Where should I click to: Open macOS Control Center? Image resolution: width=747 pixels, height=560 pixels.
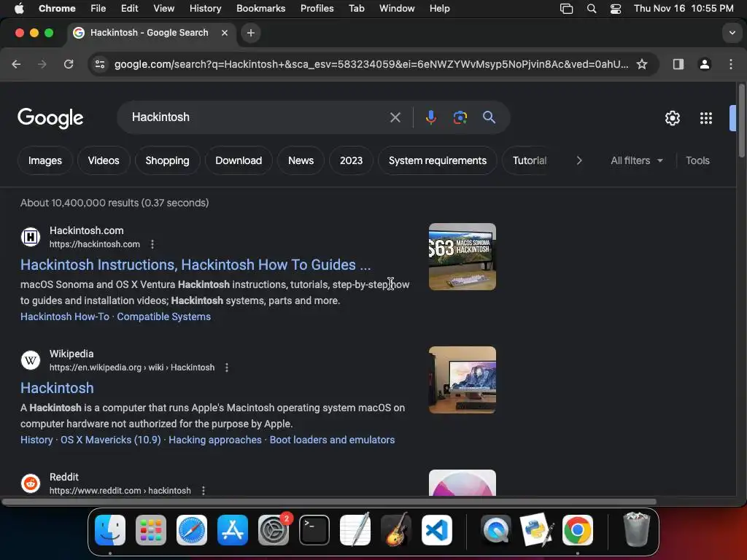tap(616, 9)
